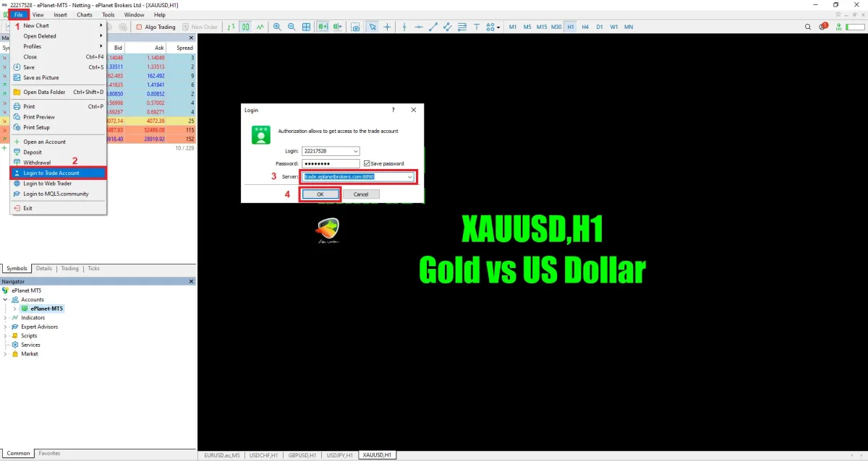Open the Tools menu
Screen dimensions: 868x461
click(x=109, y=14)
